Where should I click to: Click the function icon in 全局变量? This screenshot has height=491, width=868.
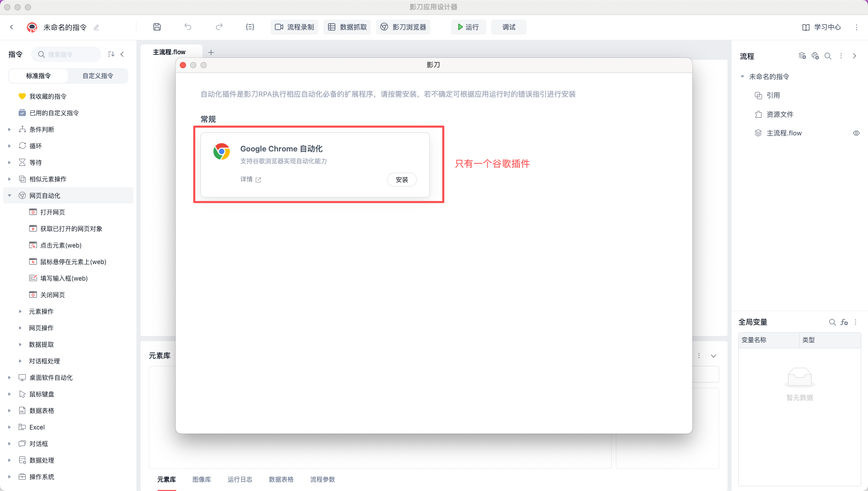[844, 322]
